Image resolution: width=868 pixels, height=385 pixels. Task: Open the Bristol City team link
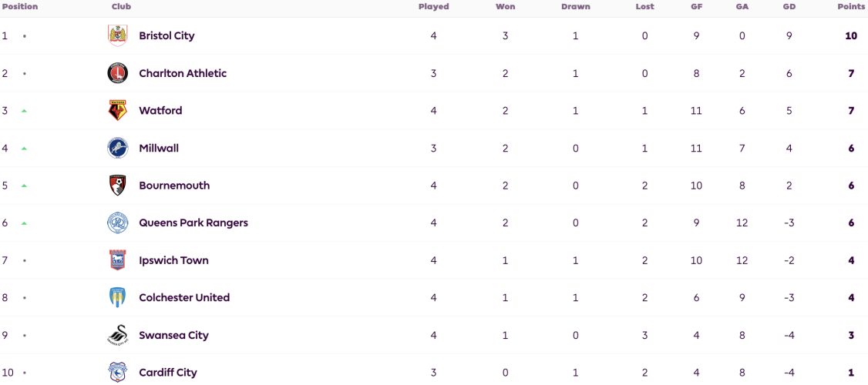(167, 35)
